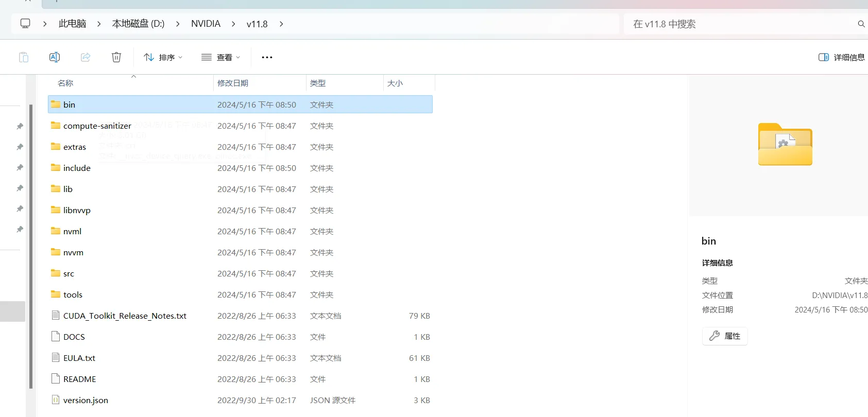Expand the chevron after v11.8 breadcrumb

point(281,24)
